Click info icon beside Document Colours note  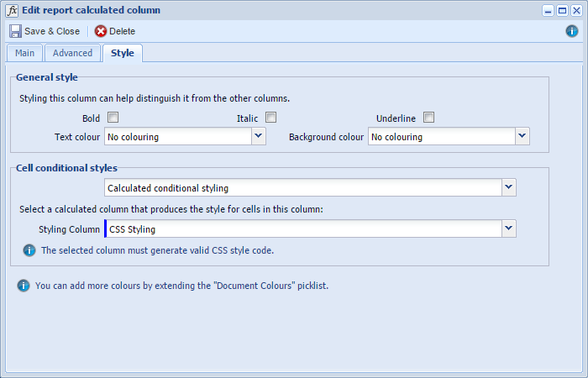point(24,286)
